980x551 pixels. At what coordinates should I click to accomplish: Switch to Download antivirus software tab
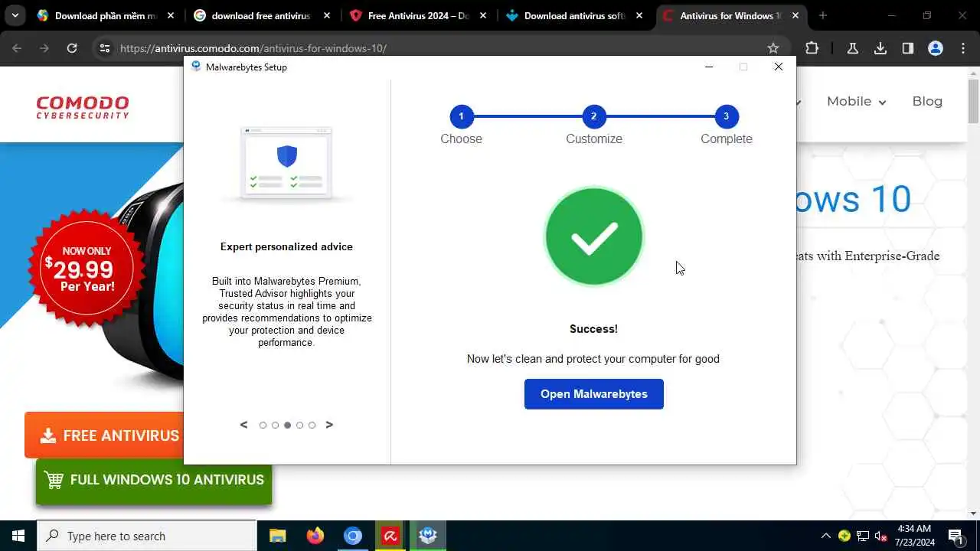(574, 15)
